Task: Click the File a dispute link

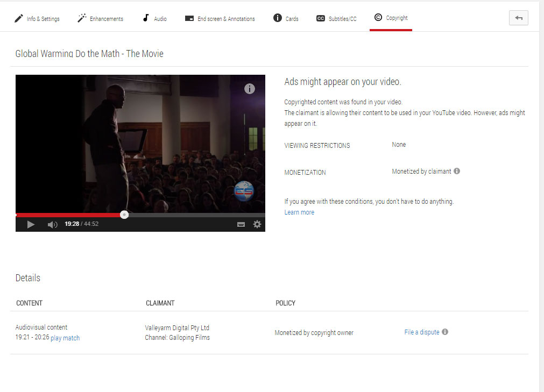Action: pyautogui.click(x=422, y=332)
